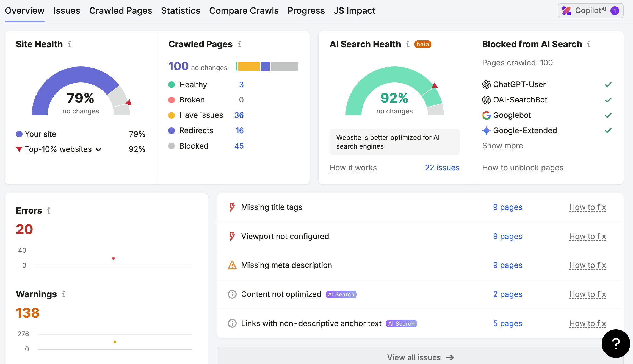The width and height of the screenshot is (633, 364).
Task: Click Blocked from AI Search info icon
Action: (589, 44)
